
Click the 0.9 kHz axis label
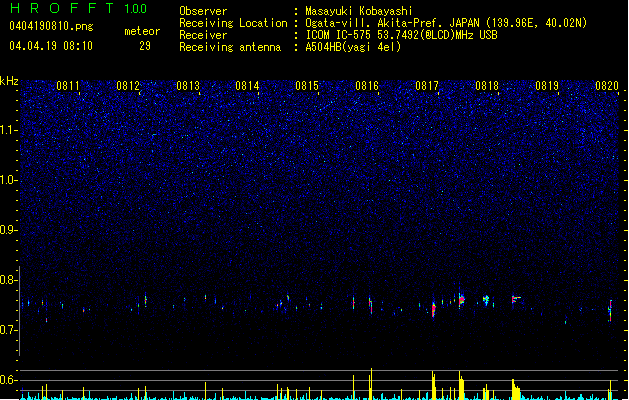coord(9,230)
